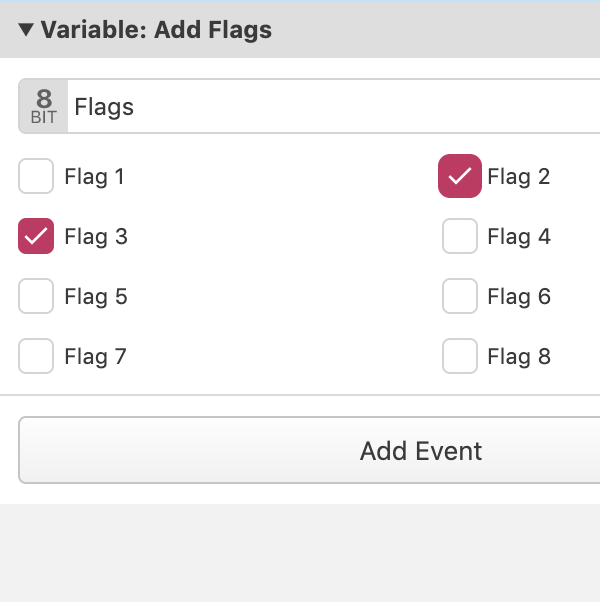Check the Flag 8 checkbox square
The image size is (600, 602).
click(x=460, y=356)
